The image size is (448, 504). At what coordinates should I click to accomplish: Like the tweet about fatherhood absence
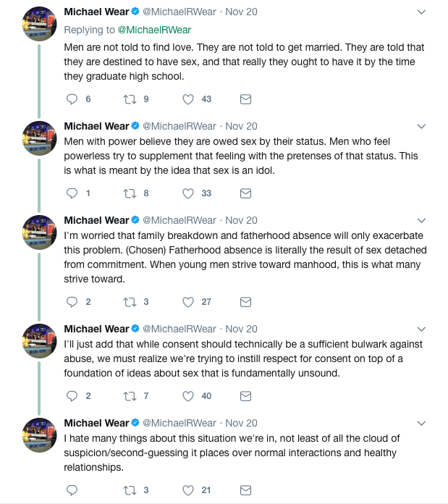pos(189,302)
